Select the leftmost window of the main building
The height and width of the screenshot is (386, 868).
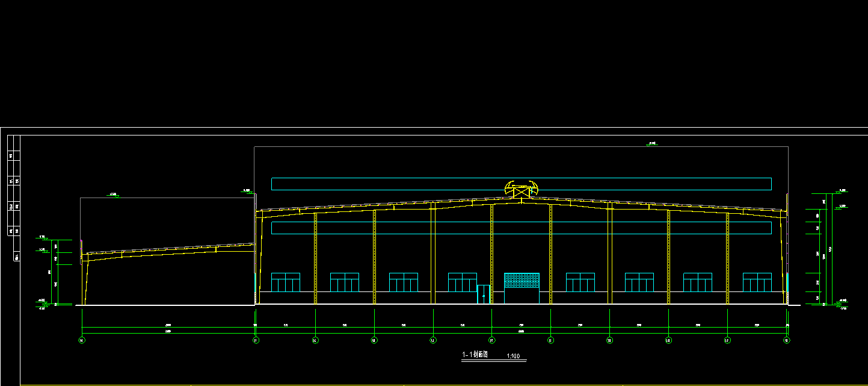click(285, 282)
